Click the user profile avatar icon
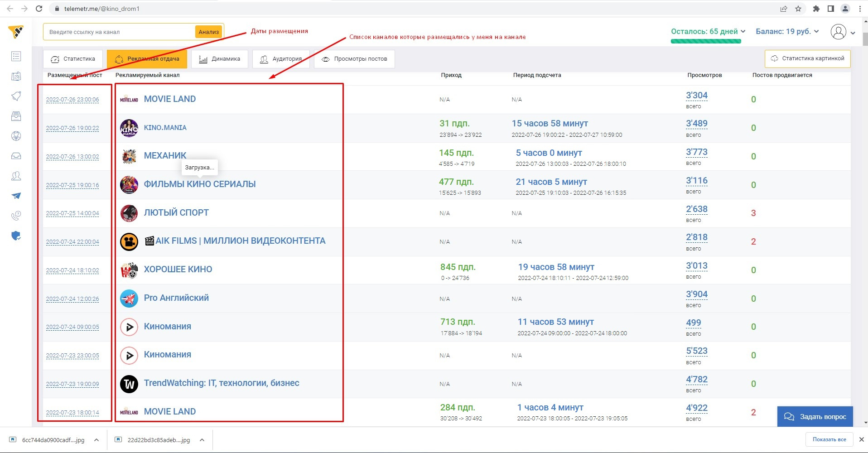Image resolution: width=868 pixels, height=453 pixels. 839,32
